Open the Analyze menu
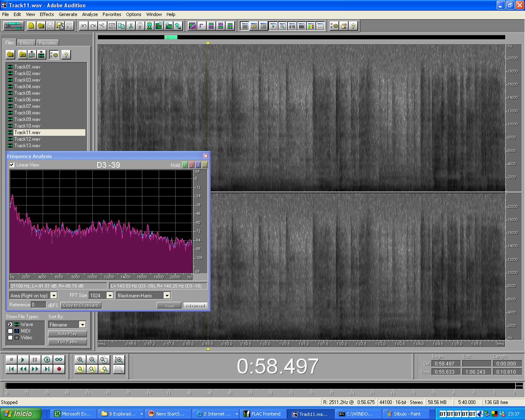This screenshot has height=420, width=525. (90, 14)
